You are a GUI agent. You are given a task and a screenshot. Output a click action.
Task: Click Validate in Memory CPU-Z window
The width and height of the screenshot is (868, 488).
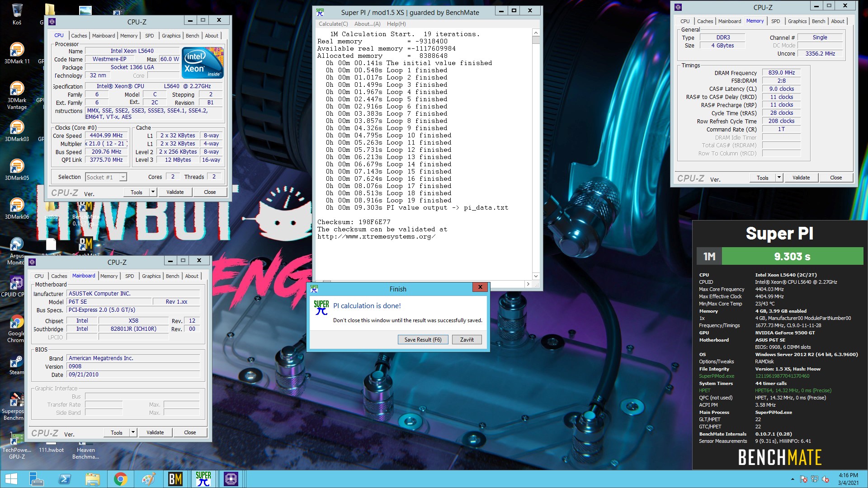(x=801, y=178)
